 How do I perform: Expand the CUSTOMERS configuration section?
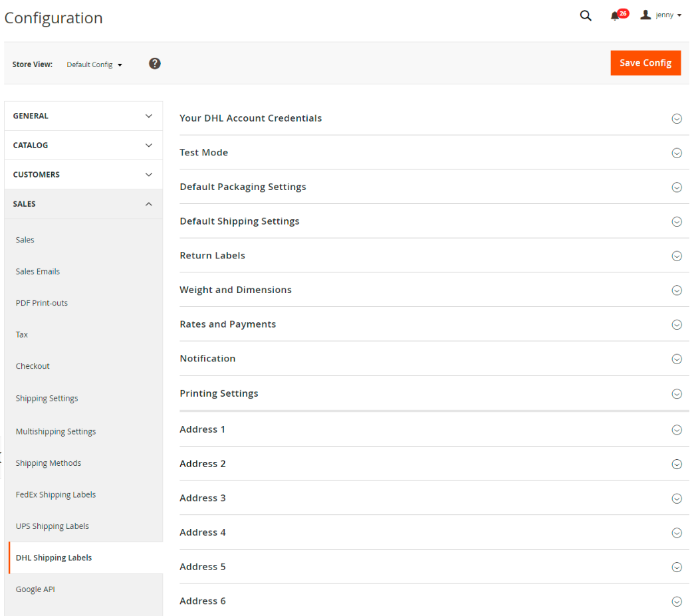coord(83,174)
